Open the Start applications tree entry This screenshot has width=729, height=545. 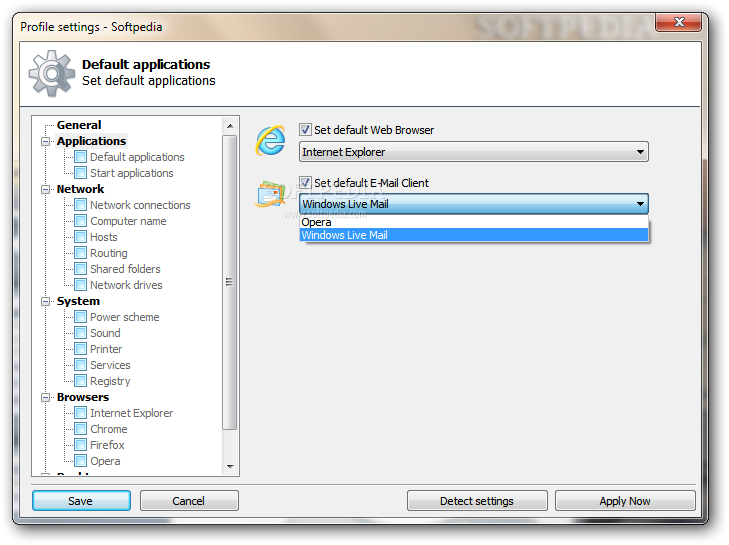132,173
